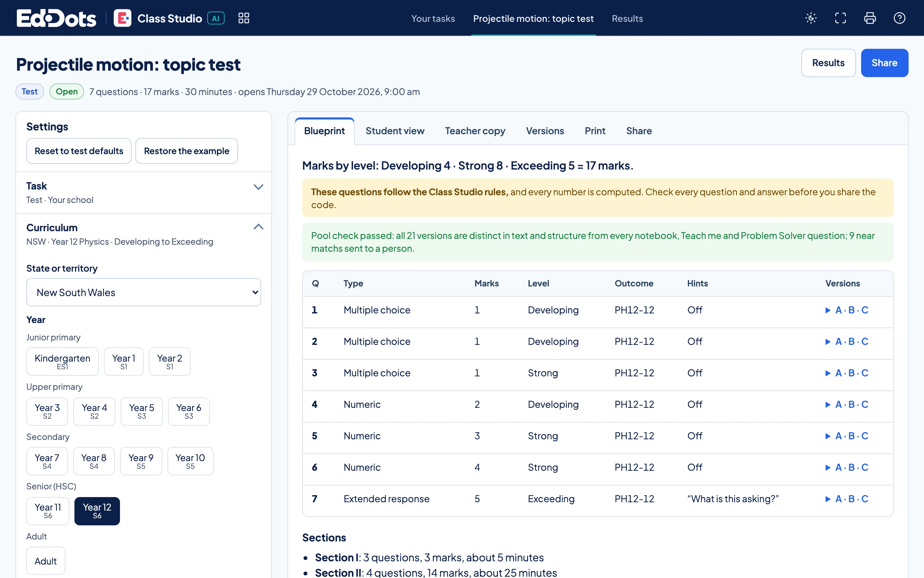Open the Print tab
This screenshot has height=578, width=924.
pos(595,131)
